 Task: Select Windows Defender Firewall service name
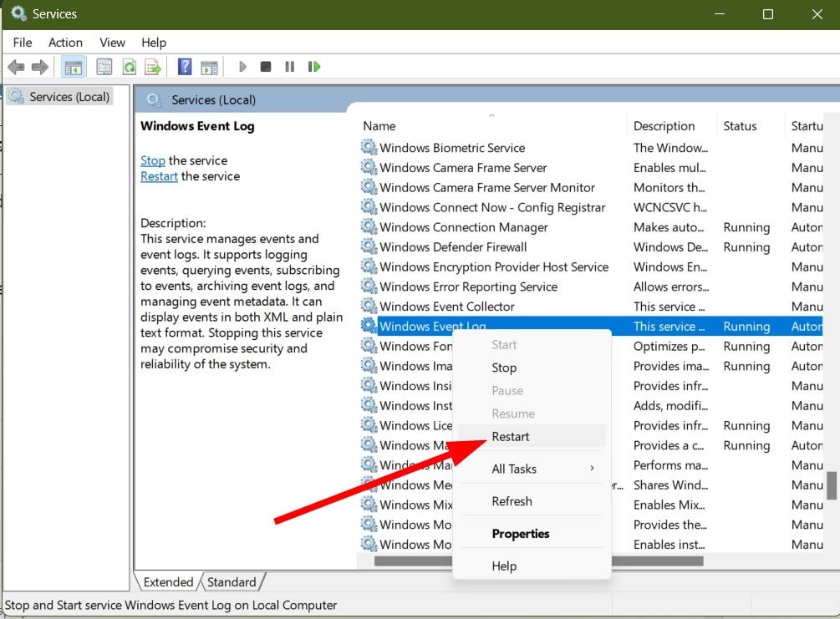pyautogui.click(x=453, y=247)
